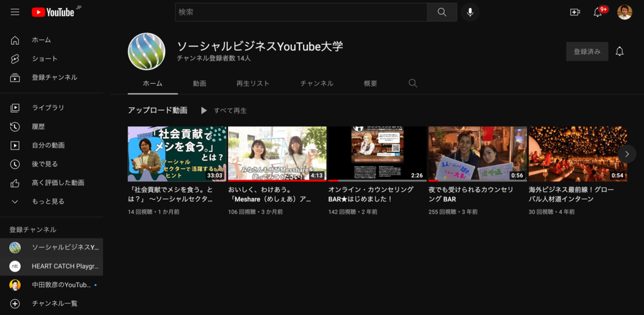This screenshot has height=315, width=644.
Task: Open the hamburger guide menu
Action: pos(15,12)
